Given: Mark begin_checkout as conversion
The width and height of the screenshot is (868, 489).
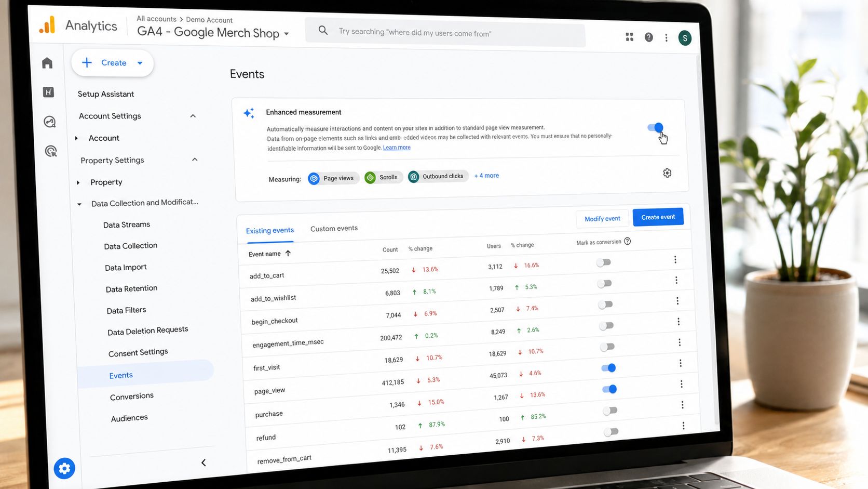Looking at the screenshot, I should click(606, 305).
